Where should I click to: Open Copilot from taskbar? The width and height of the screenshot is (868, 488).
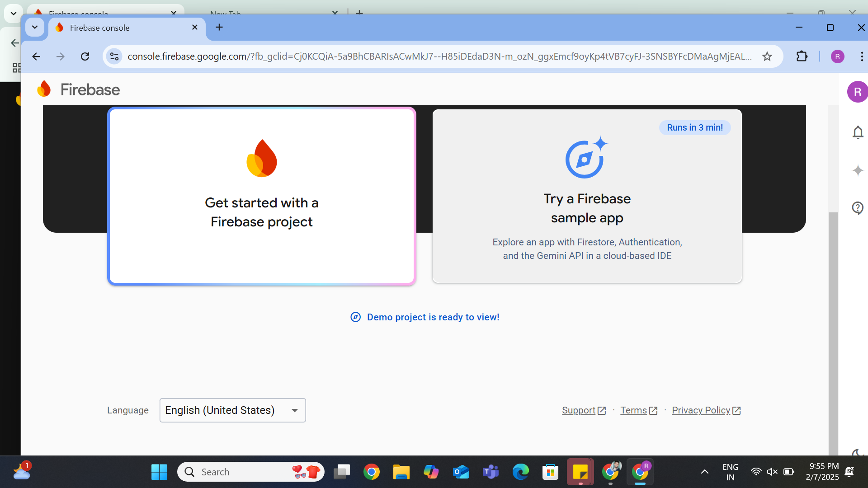click(x=431, y=472)
